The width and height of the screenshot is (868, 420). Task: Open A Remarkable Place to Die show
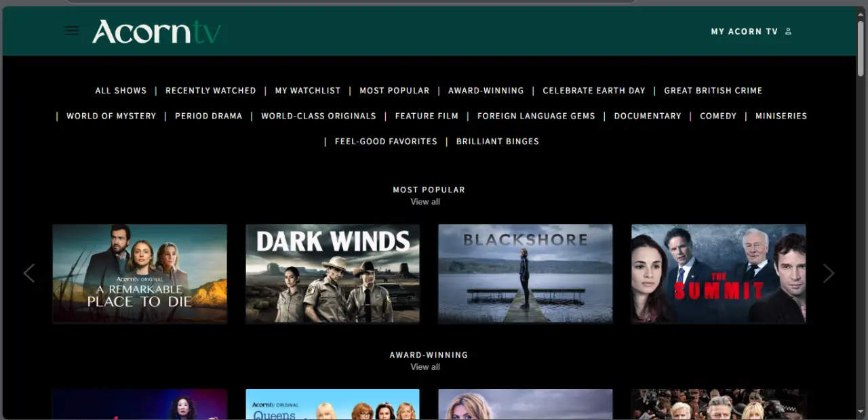[x=140, y=274]
